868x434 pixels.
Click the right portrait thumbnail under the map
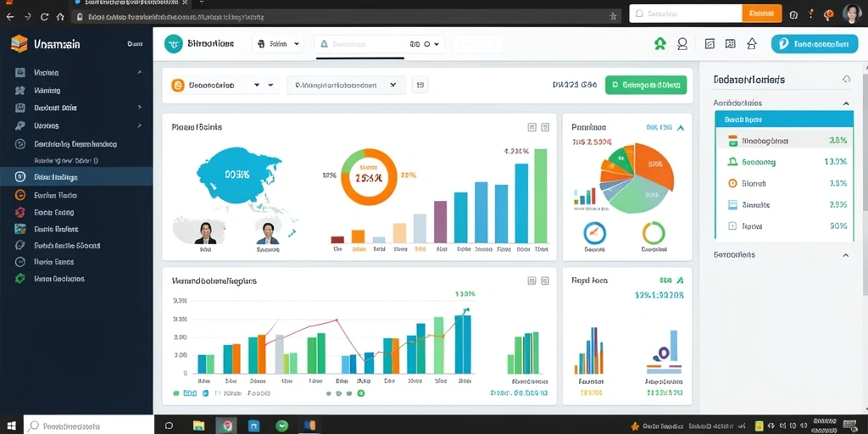point(268,233)
